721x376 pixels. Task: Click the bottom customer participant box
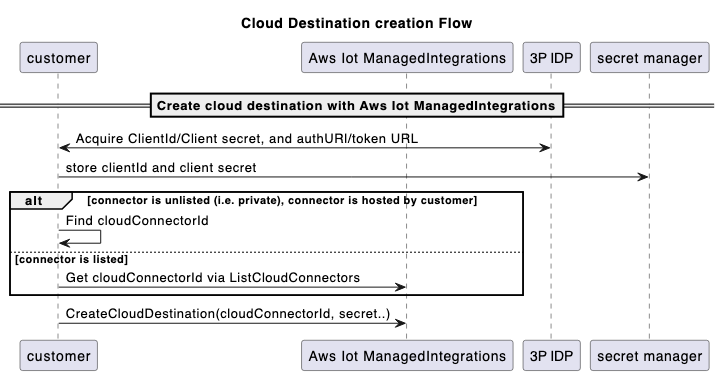[58, 355]
